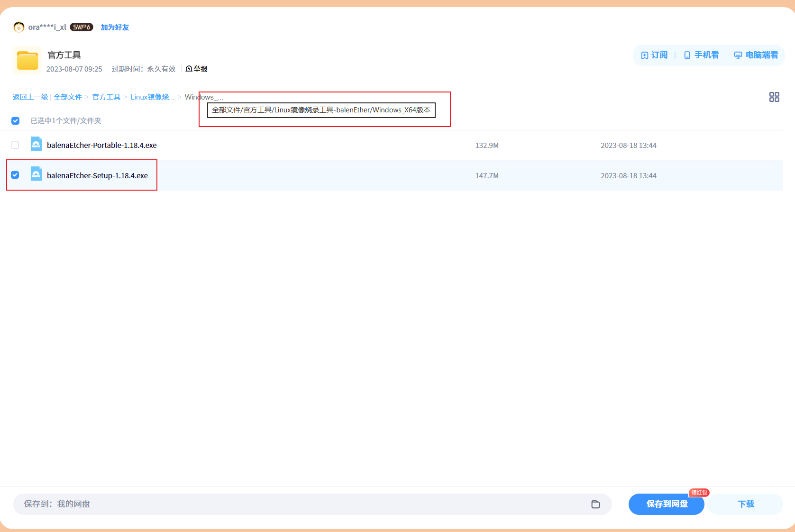Click the 订阅 subscribe icon

(645, 55)
